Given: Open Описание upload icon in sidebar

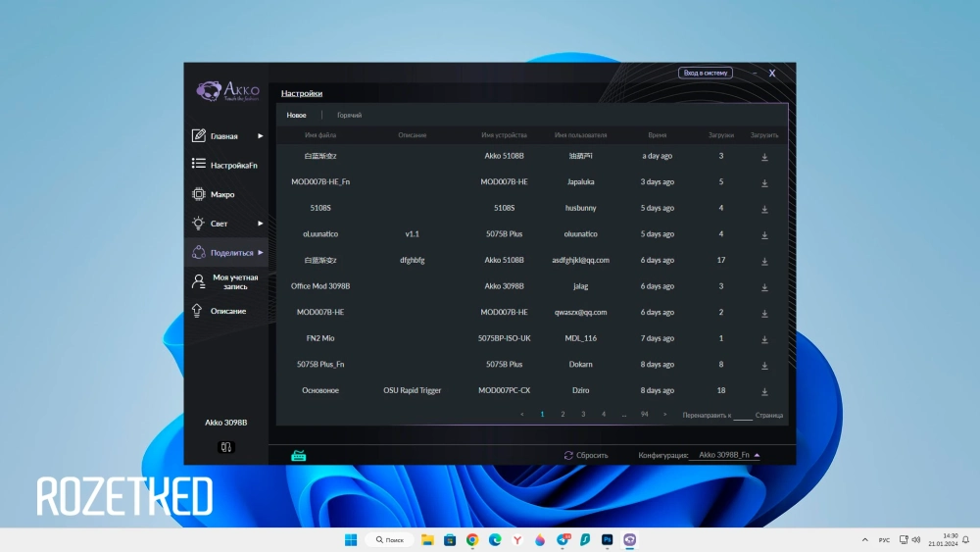Looking at the screenshot, I should click(198, 311).
